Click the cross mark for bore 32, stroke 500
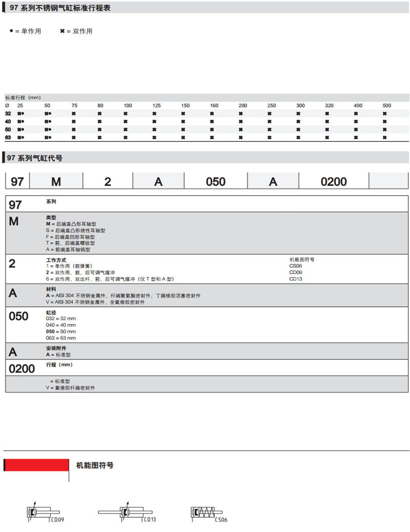Screen dimensions: 410x532 [x=384, y=114]
